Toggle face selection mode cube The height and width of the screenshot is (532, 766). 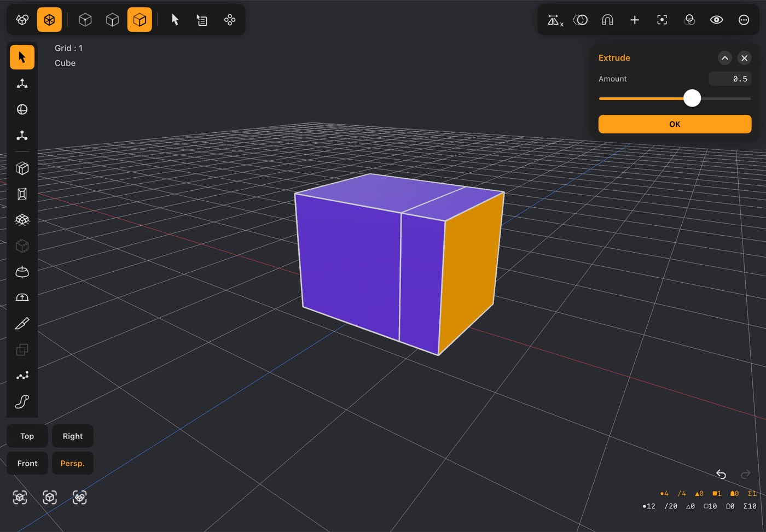coord(140,20)
